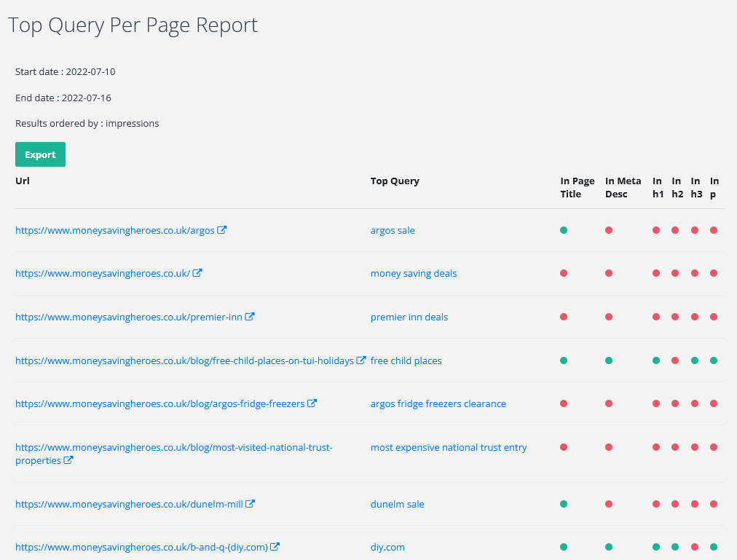
Task: Click external link icon beside dunelm-mill URL
Action: pos(250,504)
